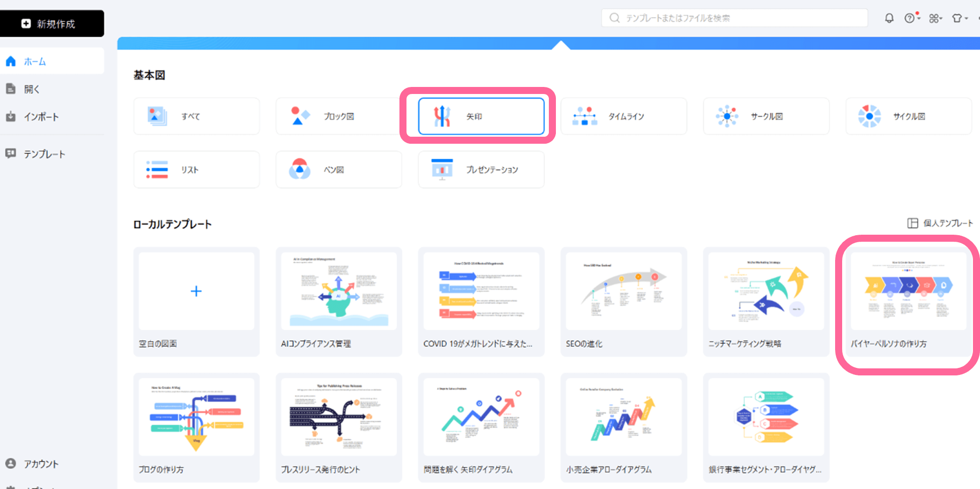Open the COVID 19 megatrend template
The width and height of the screenshot is (980, 489).
tap(481, 302)
